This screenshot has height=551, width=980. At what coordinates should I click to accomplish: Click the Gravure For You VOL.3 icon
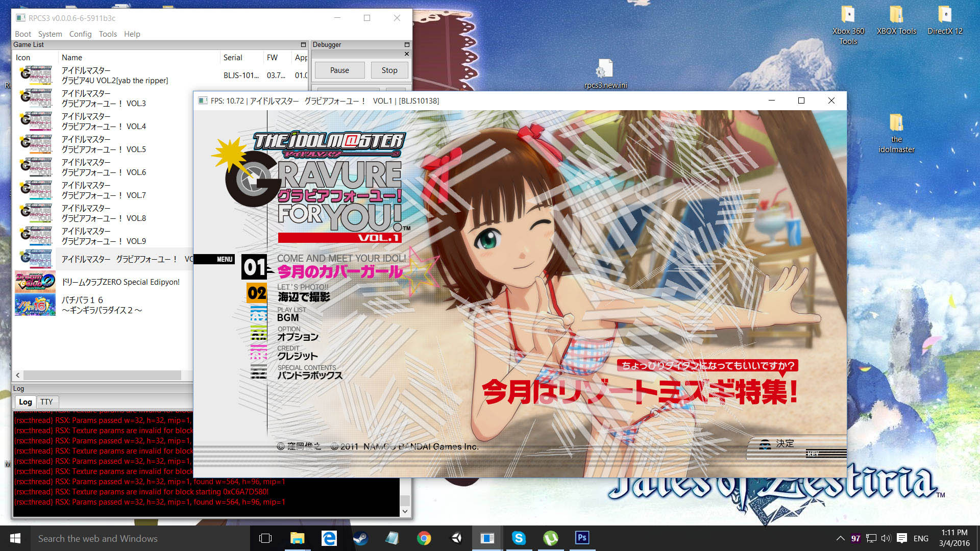36,98
